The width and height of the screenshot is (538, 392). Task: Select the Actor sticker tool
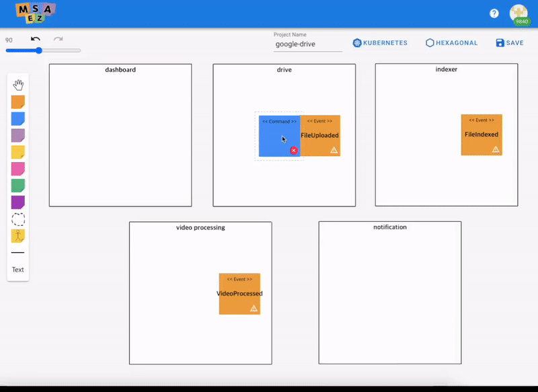18,236
